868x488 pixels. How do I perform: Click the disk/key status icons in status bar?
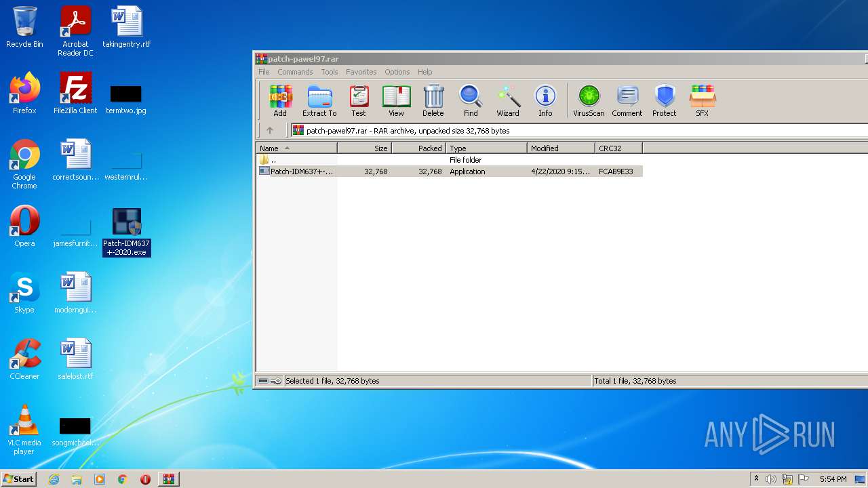click(269, 381)
